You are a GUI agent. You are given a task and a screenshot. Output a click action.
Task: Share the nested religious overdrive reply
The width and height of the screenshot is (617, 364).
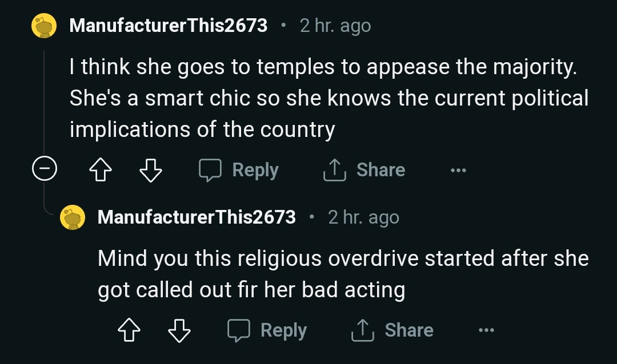(393, 330)
